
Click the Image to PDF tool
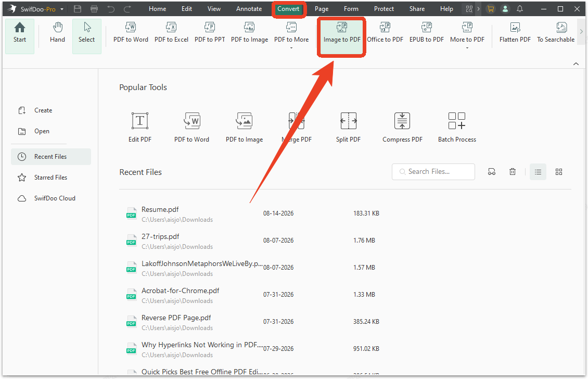tap(342, 37)
